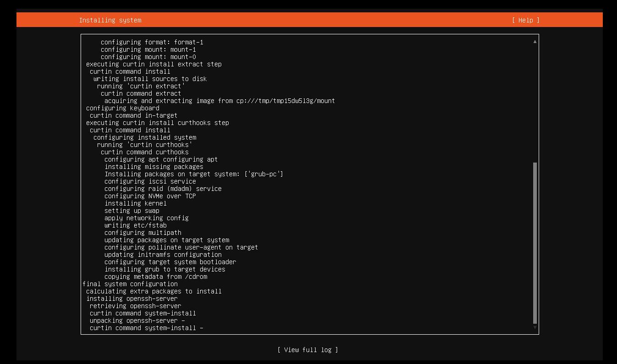Image resolution: width=617 pixels, height=364 pixels.
Task: Select the 'writing etc/fstab' log entry
Action: 135,225
